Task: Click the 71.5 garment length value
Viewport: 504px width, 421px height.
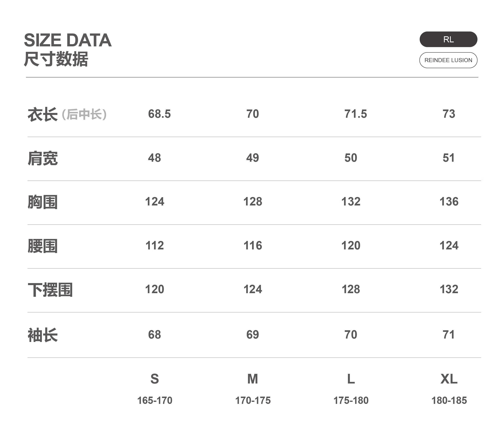Action: tap(355, 114)
